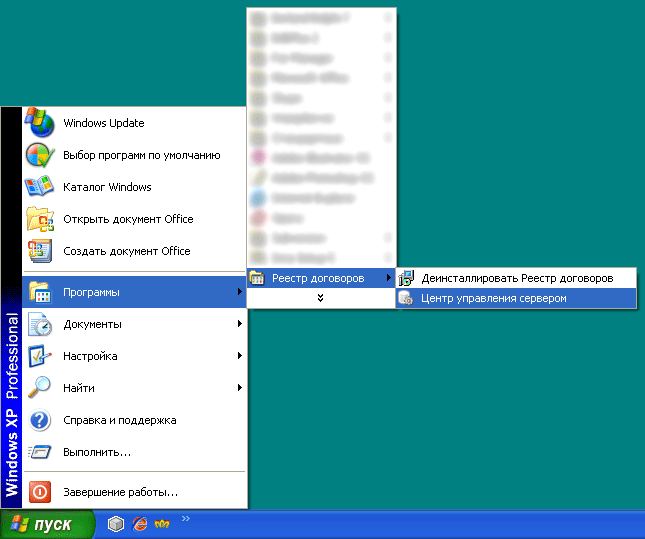645x539 pixels.
Task: Click the Реестр договоров folder icon
Action: (257, 278)
